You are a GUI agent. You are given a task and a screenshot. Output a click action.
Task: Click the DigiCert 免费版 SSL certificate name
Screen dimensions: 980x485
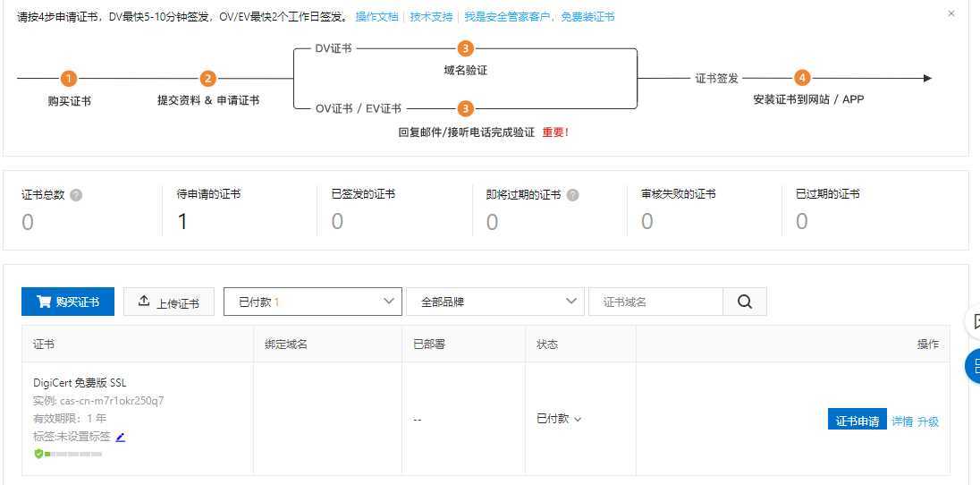tap(80, 383)
